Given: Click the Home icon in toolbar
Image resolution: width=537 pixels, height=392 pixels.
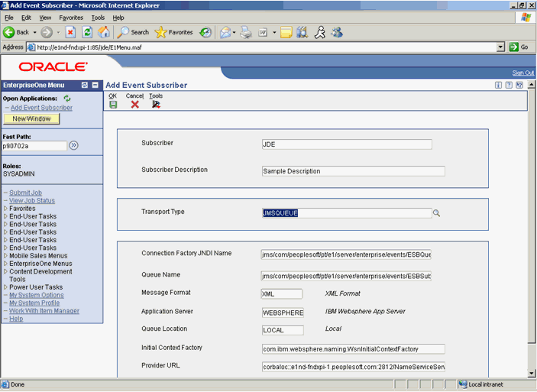Looking at the screenshot, I should point(104,33).
